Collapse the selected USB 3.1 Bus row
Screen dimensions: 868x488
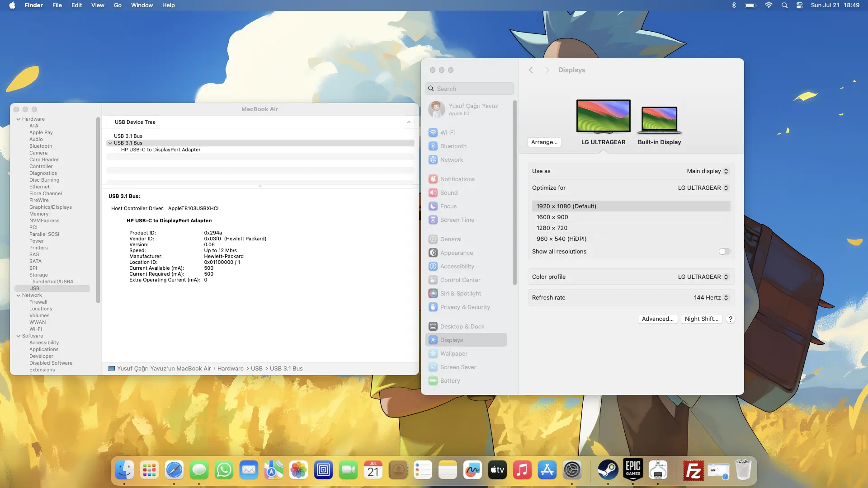coord(110,143)
